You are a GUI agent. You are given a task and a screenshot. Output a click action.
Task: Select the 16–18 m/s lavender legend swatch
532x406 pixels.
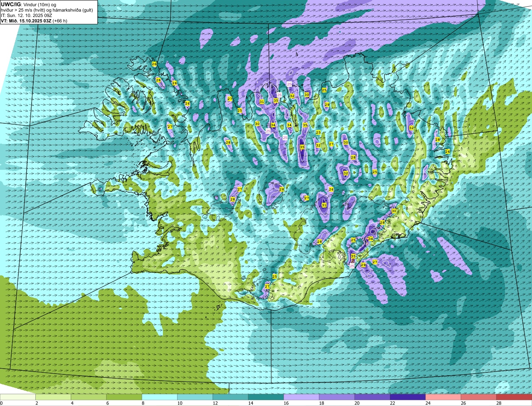point(301,397)
